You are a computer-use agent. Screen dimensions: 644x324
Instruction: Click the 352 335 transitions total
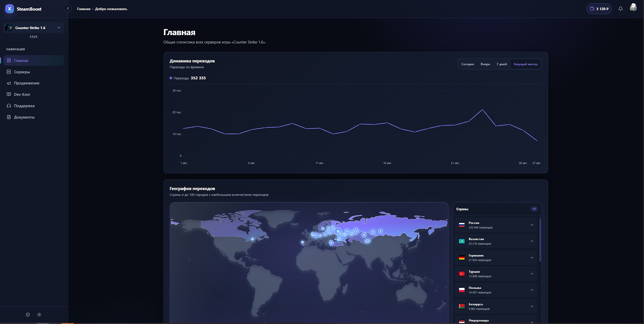[198, 78]
